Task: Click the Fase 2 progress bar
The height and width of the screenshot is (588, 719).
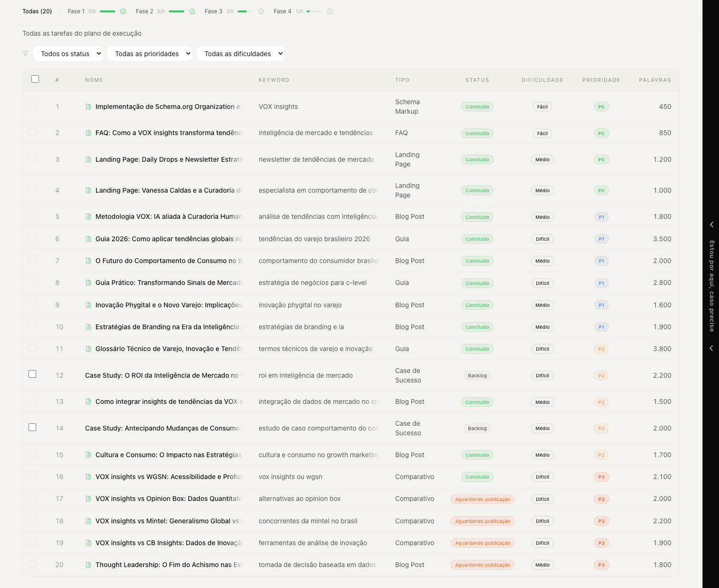Action: (x=176, y=11)
